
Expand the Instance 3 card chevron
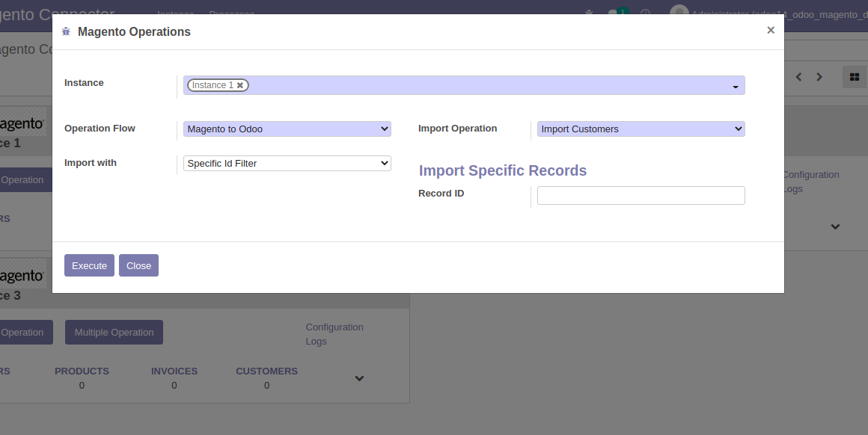coord(359,378)
